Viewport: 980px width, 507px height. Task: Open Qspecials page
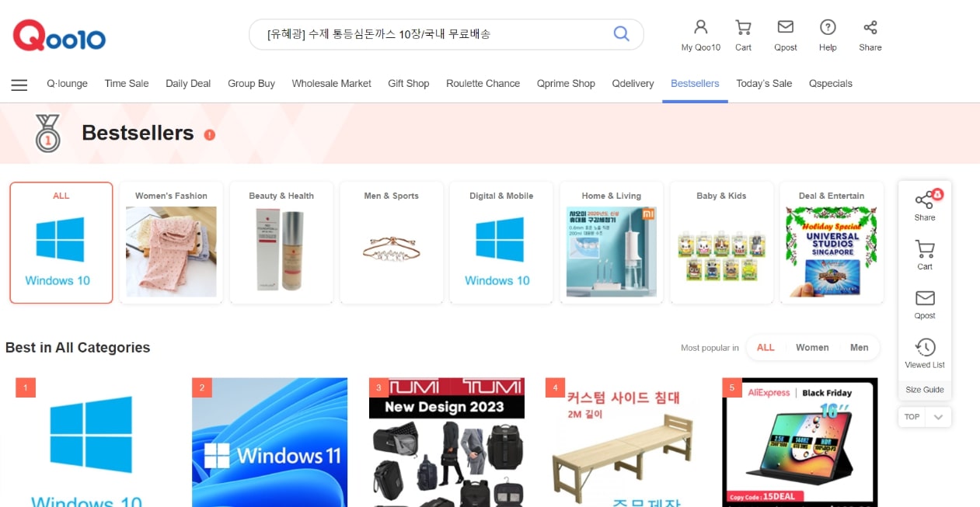click(831, 83)
